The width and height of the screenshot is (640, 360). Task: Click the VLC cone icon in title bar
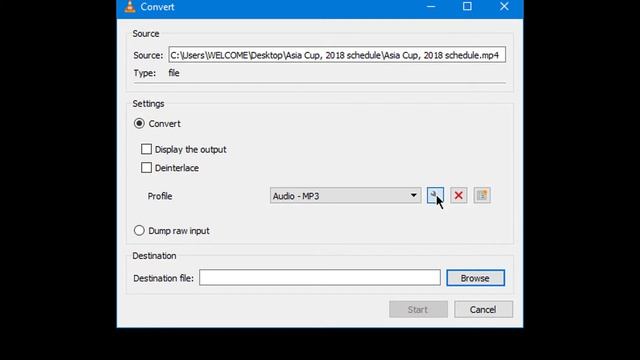(x=130, y=7)
